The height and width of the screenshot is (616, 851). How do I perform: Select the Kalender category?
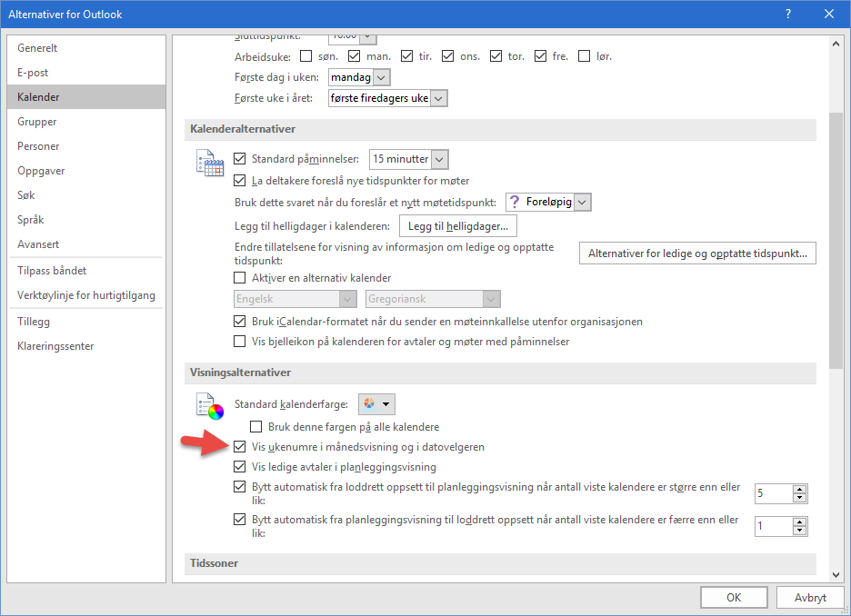pyautogui.click(x=86, y=97)
